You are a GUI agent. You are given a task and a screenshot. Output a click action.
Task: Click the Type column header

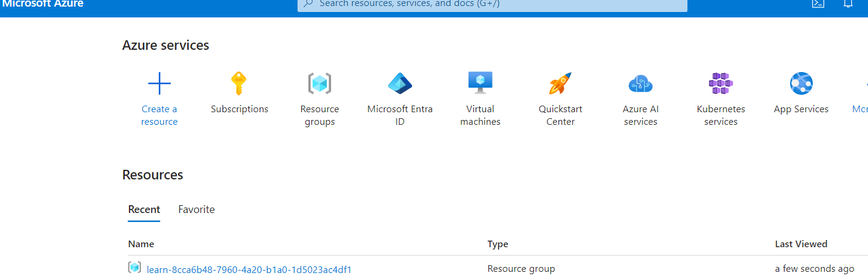tap(498, 244)
